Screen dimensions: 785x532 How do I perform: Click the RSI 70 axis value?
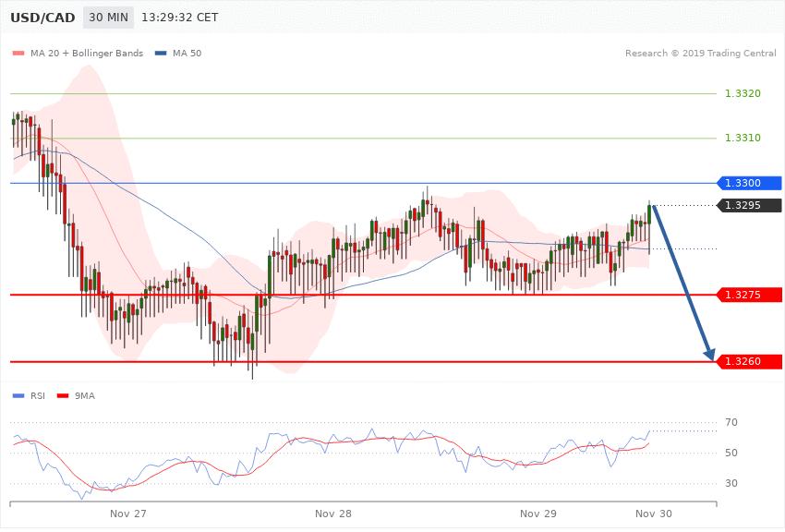(731, 422)
